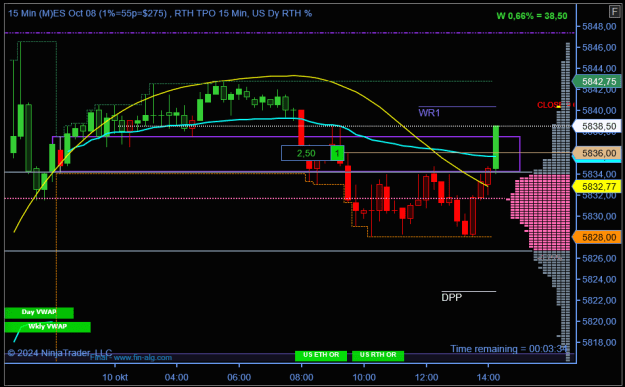Click the 5838,50 white price marker

tap(597, 126)
